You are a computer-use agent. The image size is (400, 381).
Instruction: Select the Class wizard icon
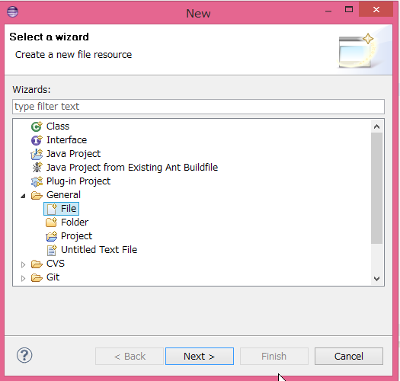coord(37,127)
